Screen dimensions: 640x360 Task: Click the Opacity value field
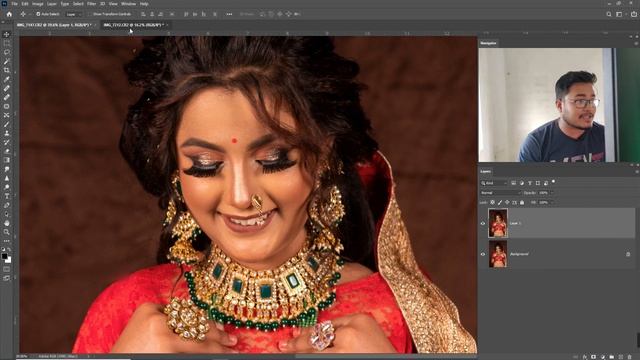click(543, 193)
